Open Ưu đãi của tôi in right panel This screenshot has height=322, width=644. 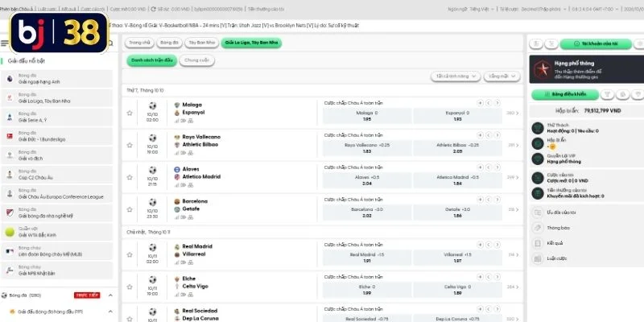point(586,213)
